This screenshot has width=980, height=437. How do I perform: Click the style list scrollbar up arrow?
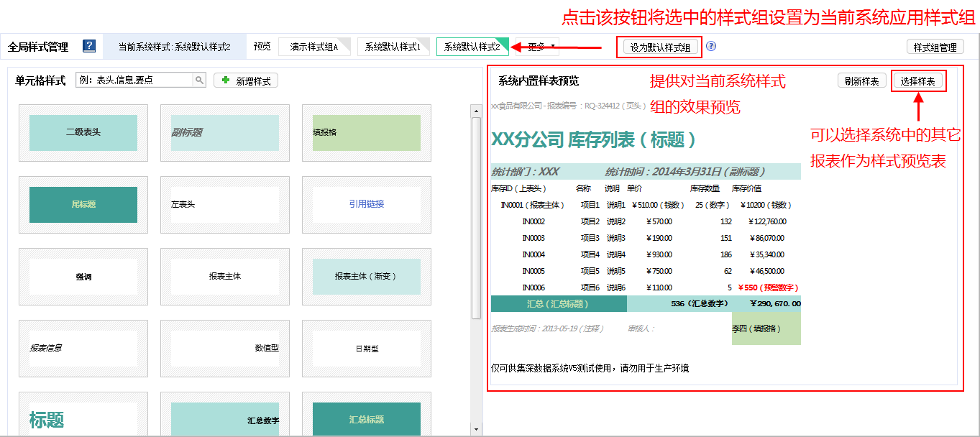475,111
